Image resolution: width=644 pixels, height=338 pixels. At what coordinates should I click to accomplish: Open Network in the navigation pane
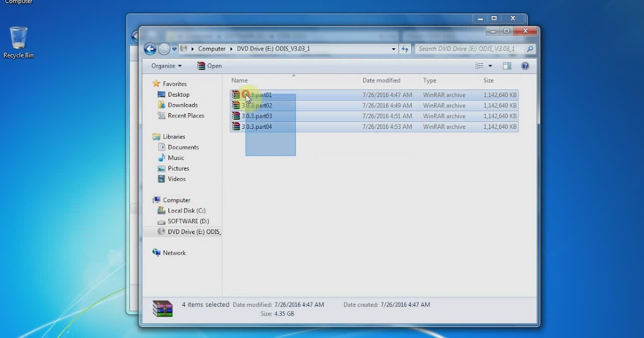pos(174,253)
